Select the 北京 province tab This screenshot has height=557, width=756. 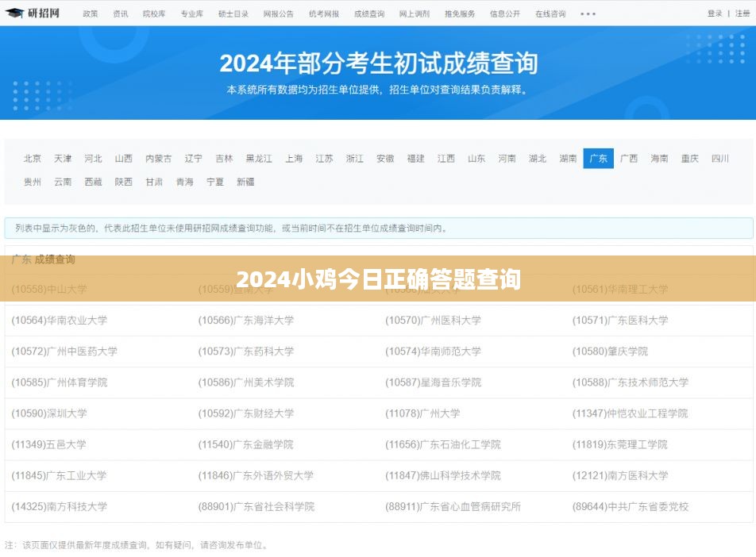point(33,159)
